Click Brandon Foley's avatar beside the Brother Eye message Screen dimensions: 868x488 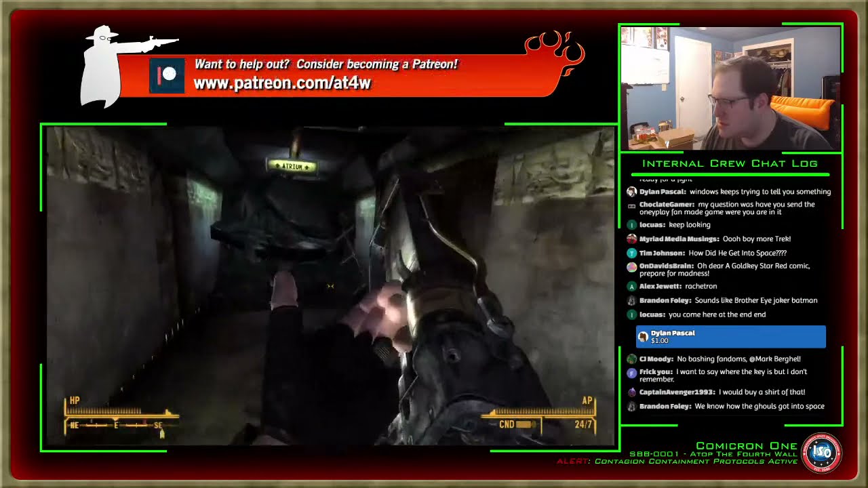pos(631,300)
